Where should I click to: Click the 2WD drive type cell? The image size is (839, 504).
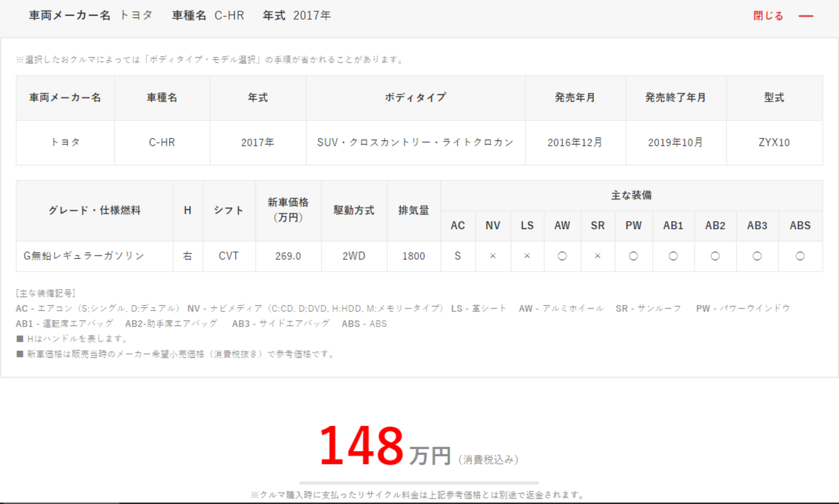354,256
